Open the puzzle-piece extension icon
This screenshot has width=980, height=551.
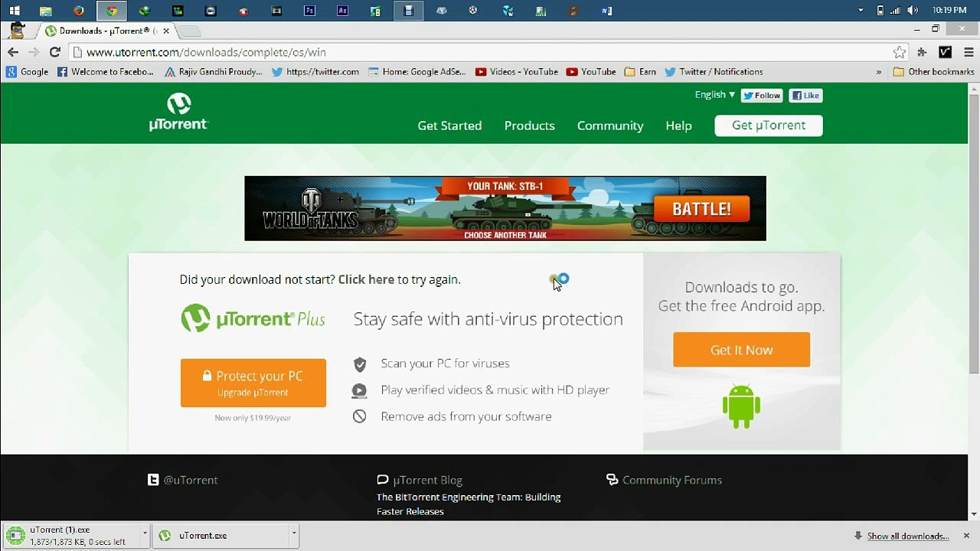[x=922, y=52]
